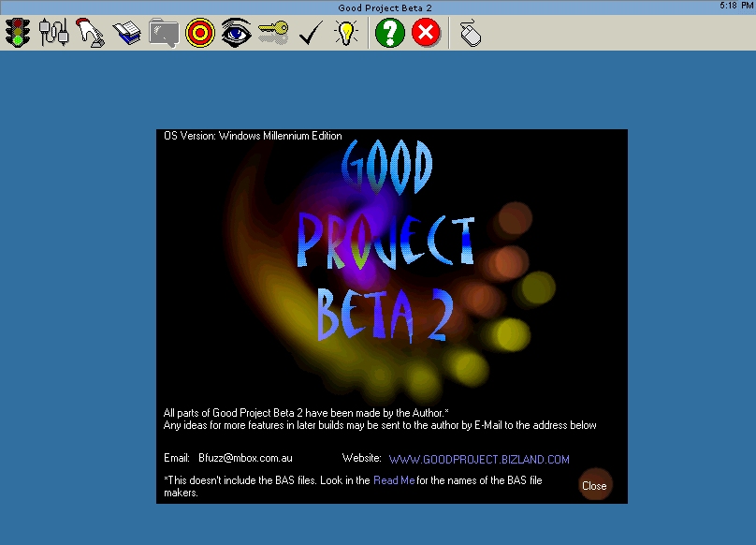This screenshot has height=545, width=756.
Task: Click the blue eye icon
Action: tap(236, 34)
